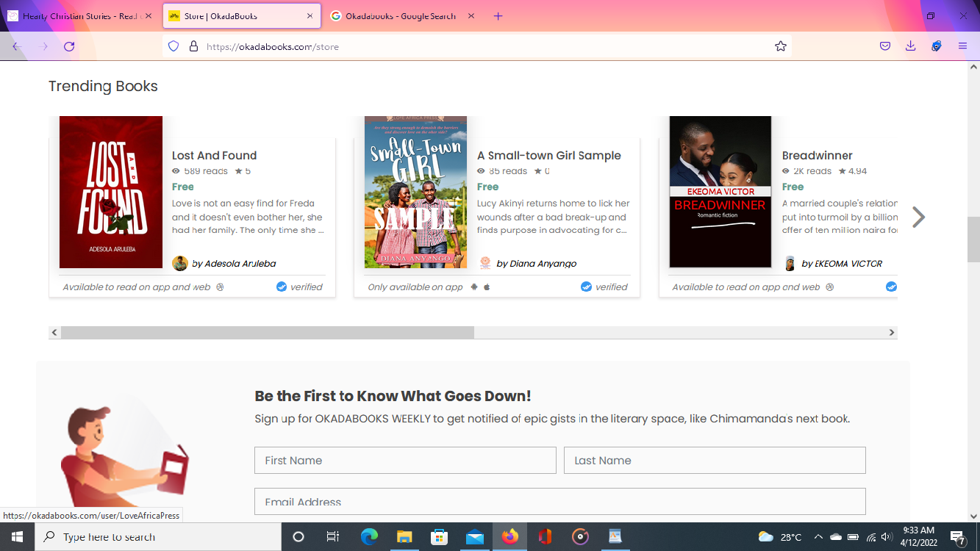
Task: Show hidden system tray icons
Action: click(x=818, y=537)
